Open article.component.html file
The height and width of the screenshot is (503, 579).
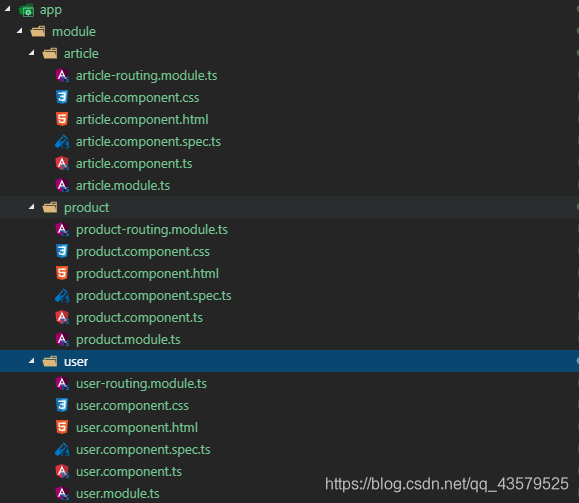click(142, 120)
